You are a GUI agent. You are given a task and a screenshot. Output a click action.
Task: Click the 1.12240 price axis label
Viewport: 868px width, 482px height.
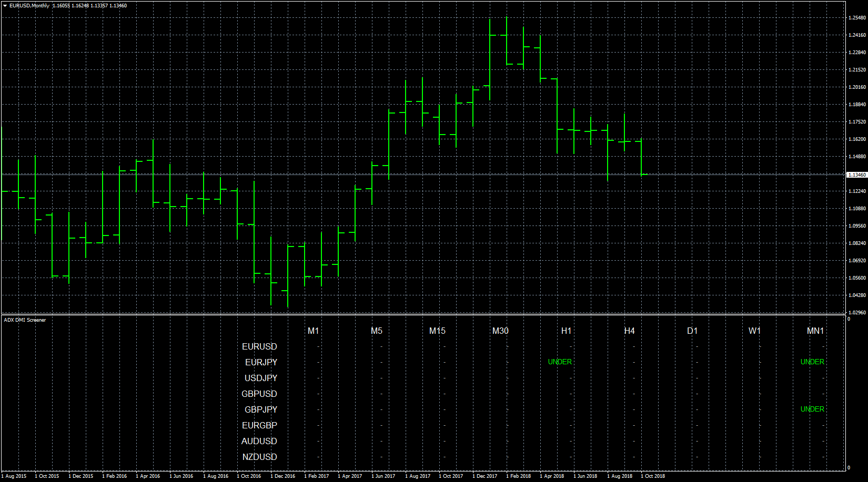[x=857, y=191]
